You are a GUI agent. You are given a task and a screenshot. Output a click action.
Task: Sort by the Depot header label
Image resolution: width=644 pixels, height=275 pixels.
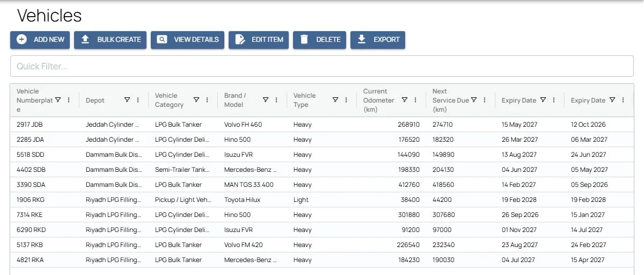(95, 100)
